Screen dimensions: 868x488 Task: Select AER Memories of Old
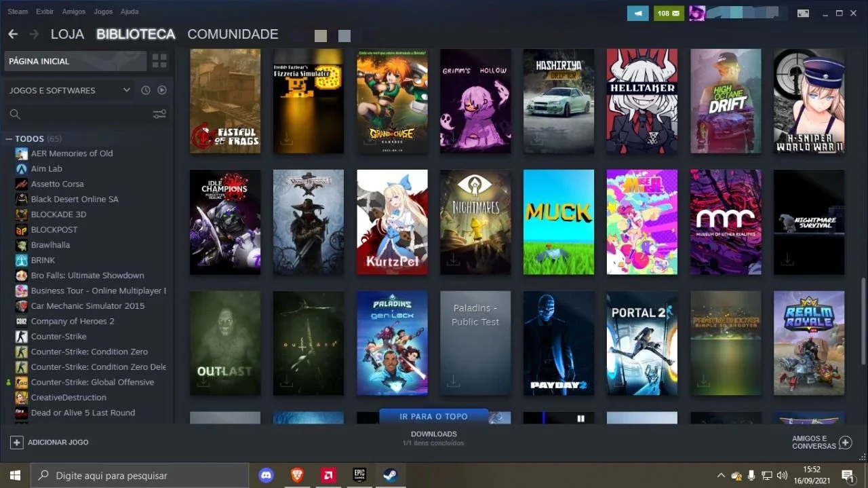click(x=72, y=153)
